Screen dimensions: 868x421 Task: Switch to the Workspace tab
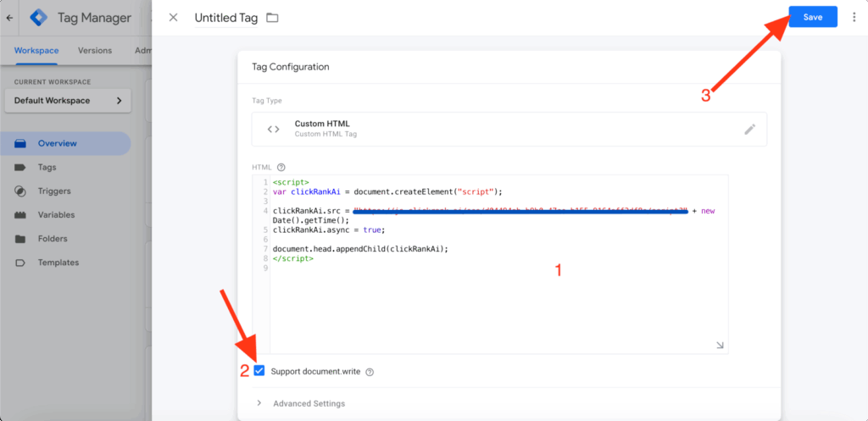tap(36, 50)
